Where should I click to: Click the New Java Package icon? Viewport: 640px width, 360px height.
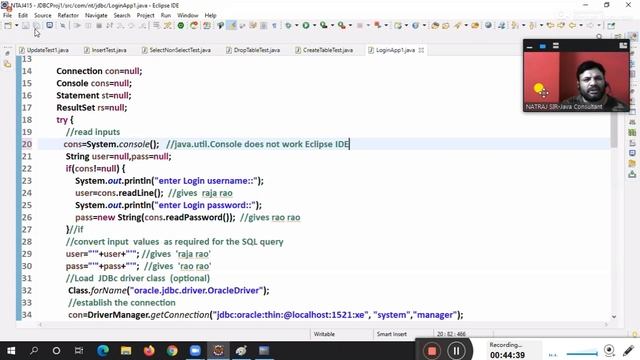(398, 25)
